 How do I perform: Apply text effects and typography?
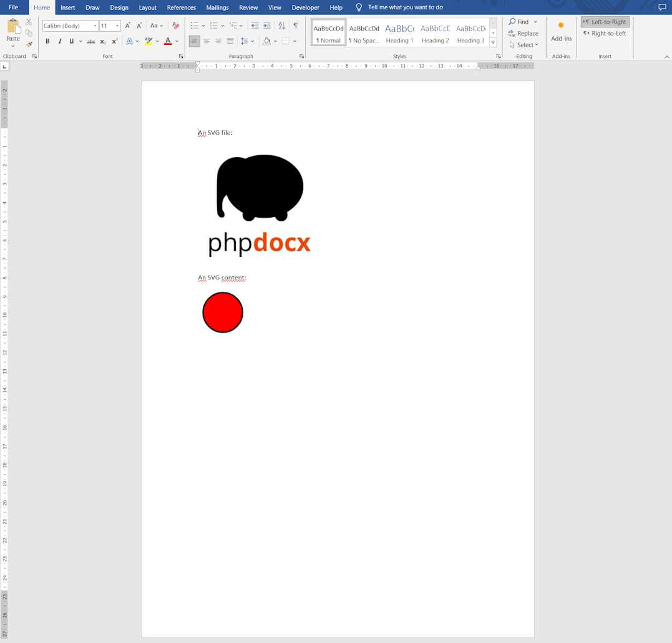[129, 42]
